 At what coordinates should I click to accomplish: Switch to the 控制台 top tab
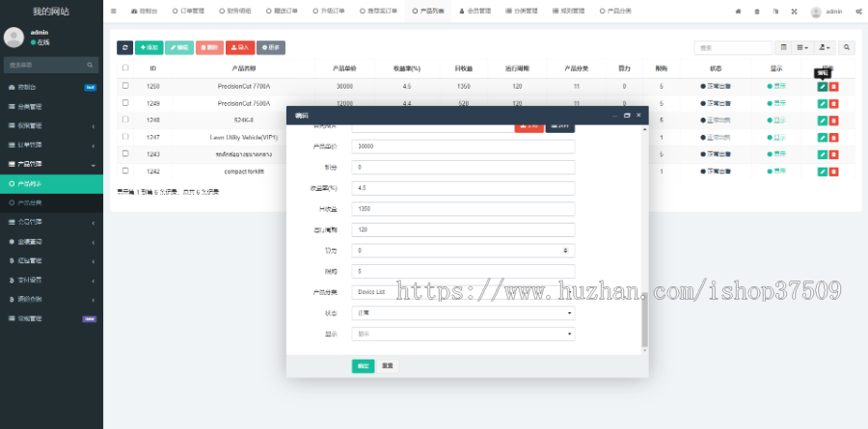(x=144, y=11)
